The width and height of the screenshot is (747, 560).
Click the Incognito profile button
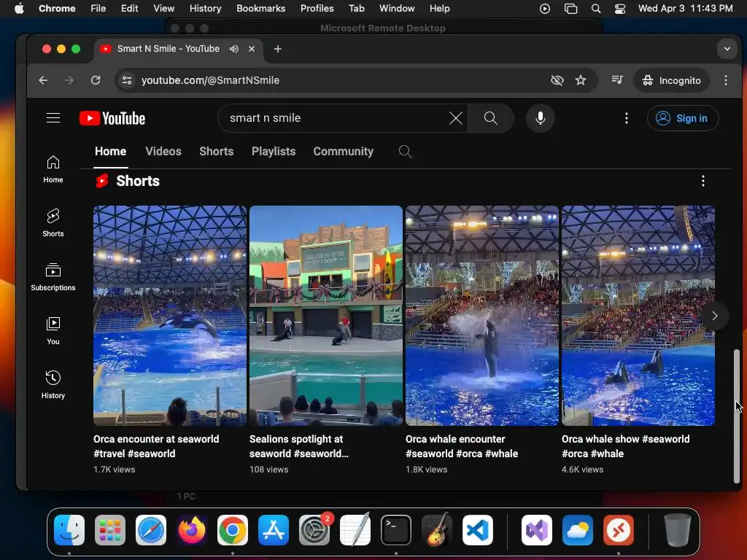click(x=671, y=80)
